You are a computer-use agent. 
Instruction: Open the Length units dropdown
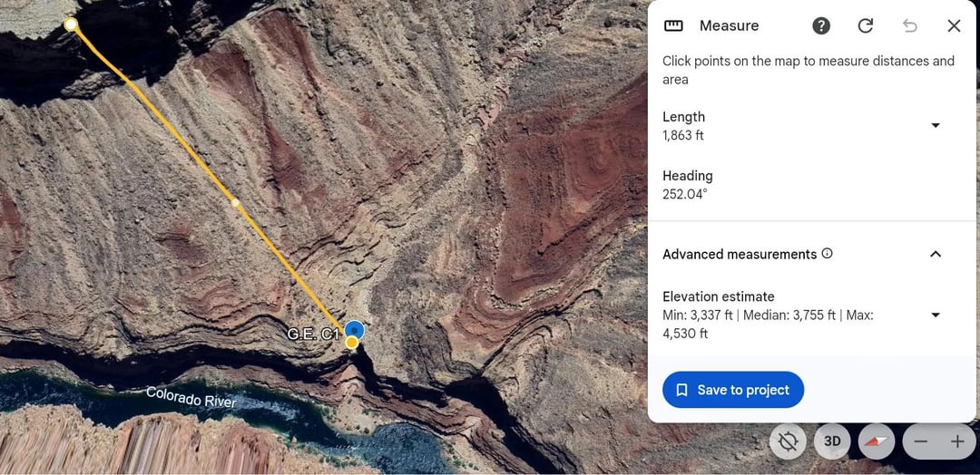(936, 125)
